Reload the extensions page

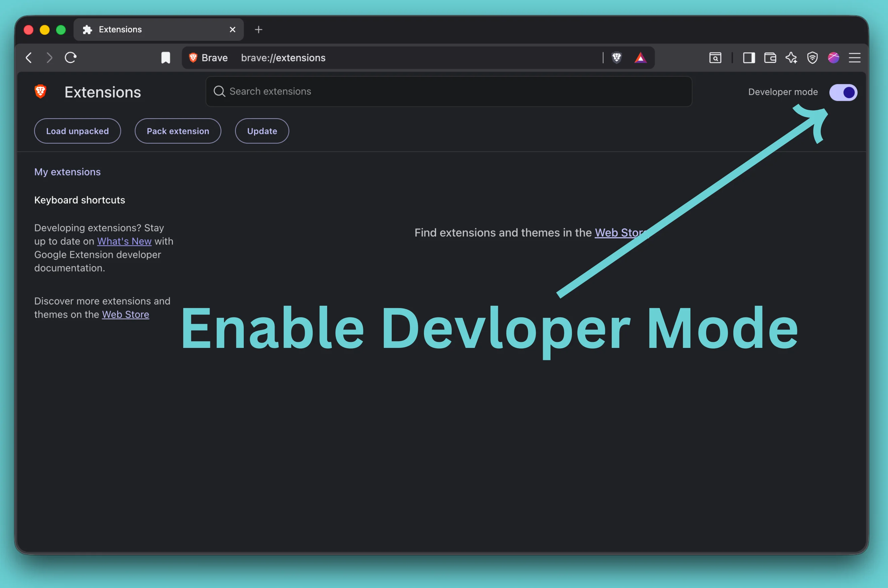[x=71, y=58]
